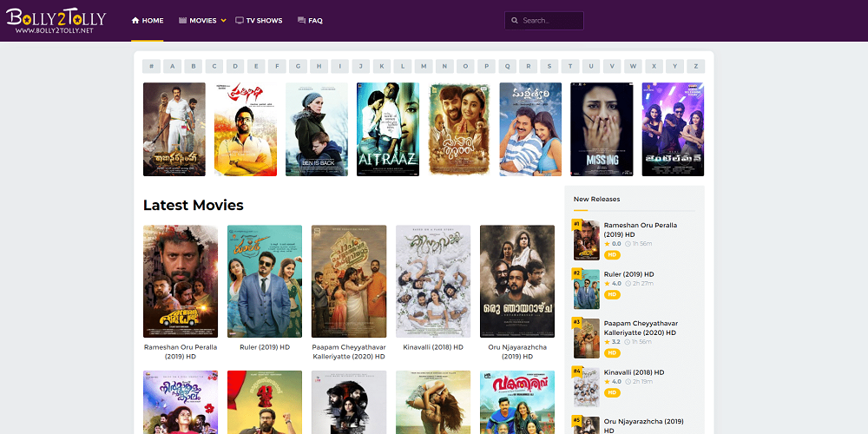Open the first carousel poster with men in white
Screen dimensions: 868x434
(174, 129)
